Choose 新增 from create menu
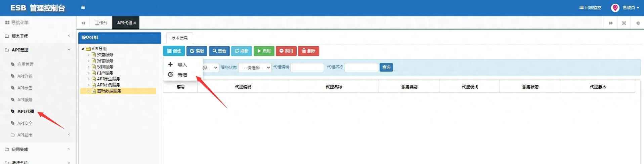Screen dimensions: 644x164 point(183,75)
